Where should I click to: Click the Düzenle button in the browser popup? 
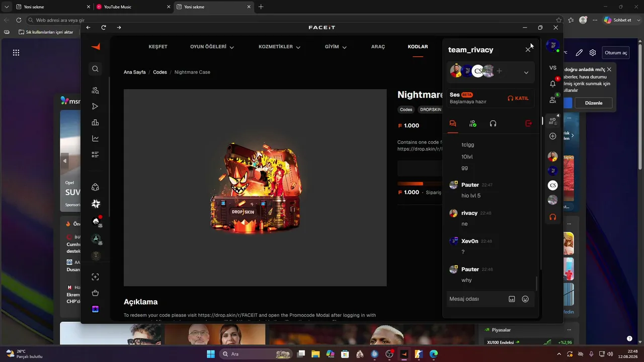click(594, 103)
